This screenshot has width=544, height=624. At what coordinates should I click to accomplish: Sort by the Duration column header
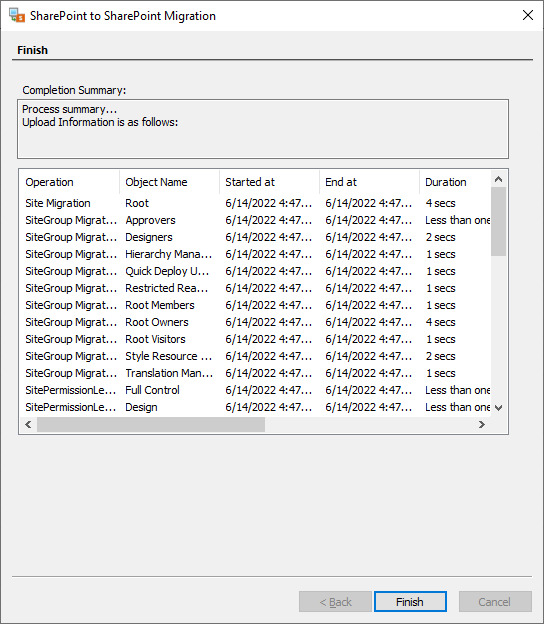coord(455,182)
